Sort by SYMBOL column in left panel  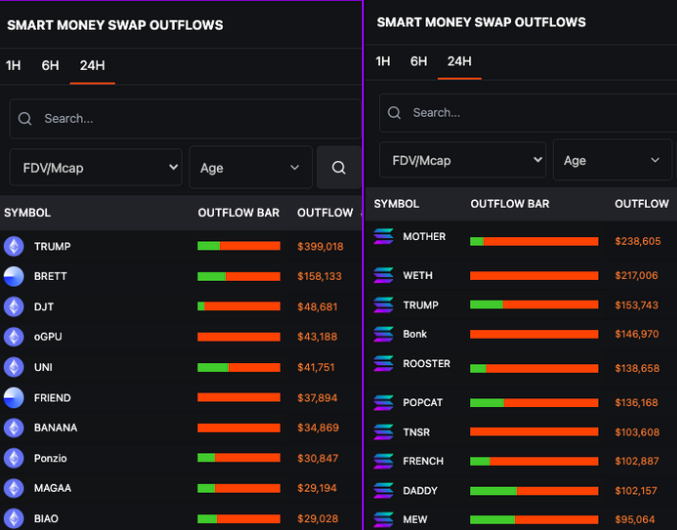[28, 213]
